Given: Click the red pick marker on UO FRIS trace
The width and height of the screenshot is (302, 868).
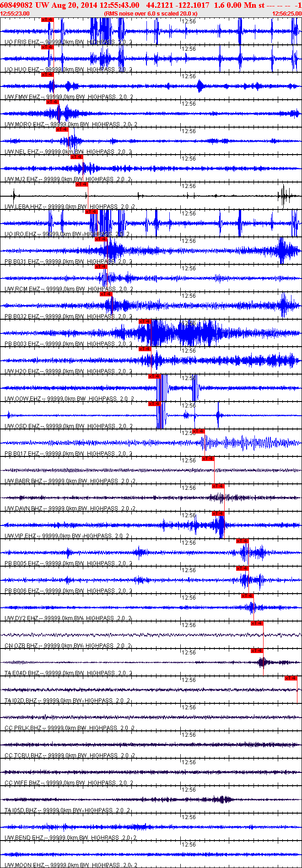Looking at the screenshot, I should click(48, 20).
